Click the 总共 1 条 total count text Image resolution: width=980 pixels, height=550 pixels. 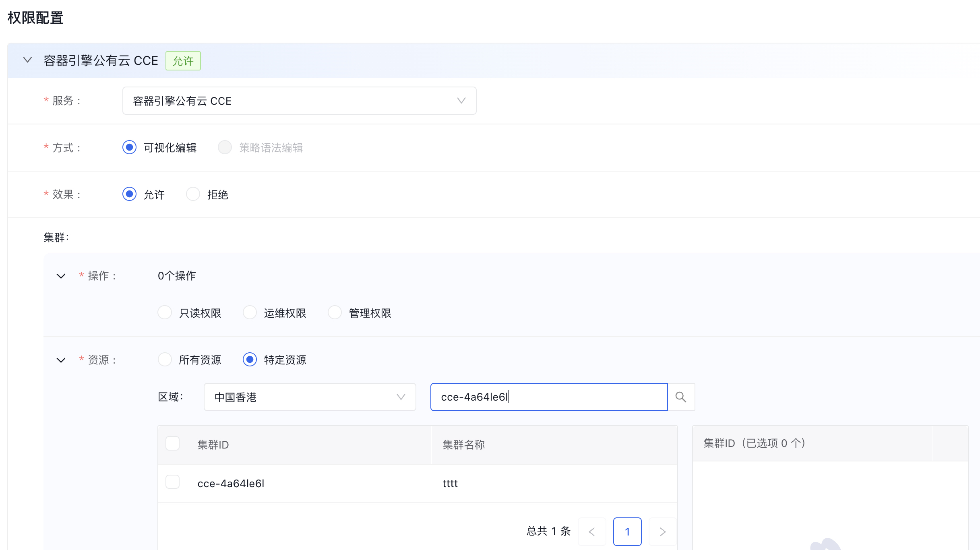click(549, 531)
